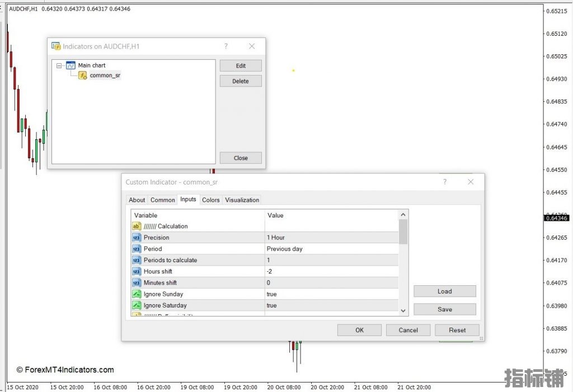Click help question mark in Indicators window
573x392 pixels.
(x=226, y=46)
